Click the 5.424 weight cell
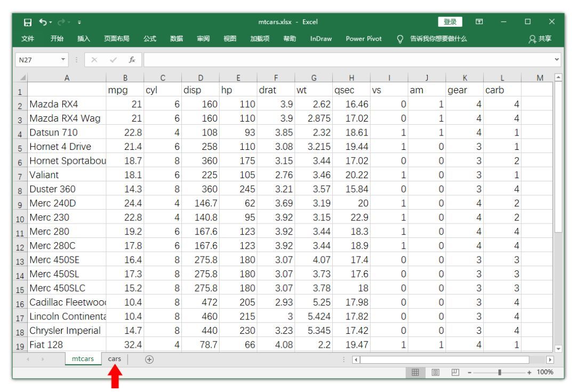Image resolution: width=576 pixels, height=392 pixels. tap(314, 316)
